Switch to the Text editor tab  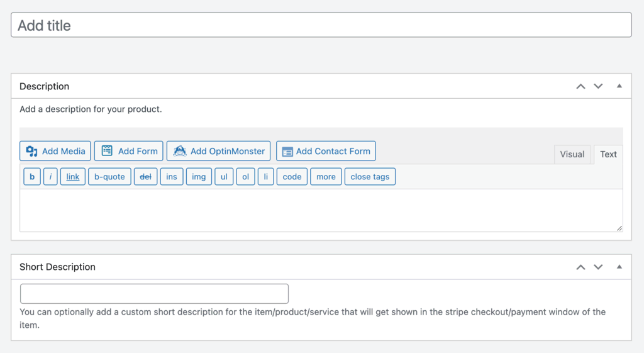[608, 154]
